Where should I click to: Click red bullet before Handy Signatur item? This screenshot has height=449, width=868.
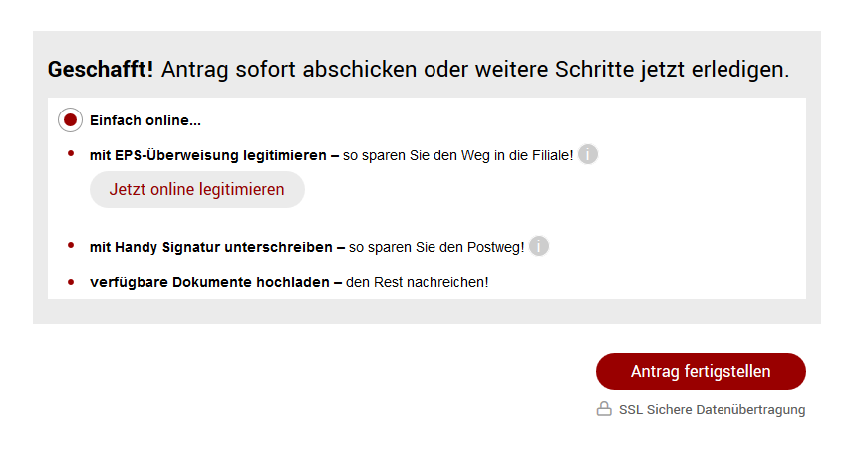point(71,245)
